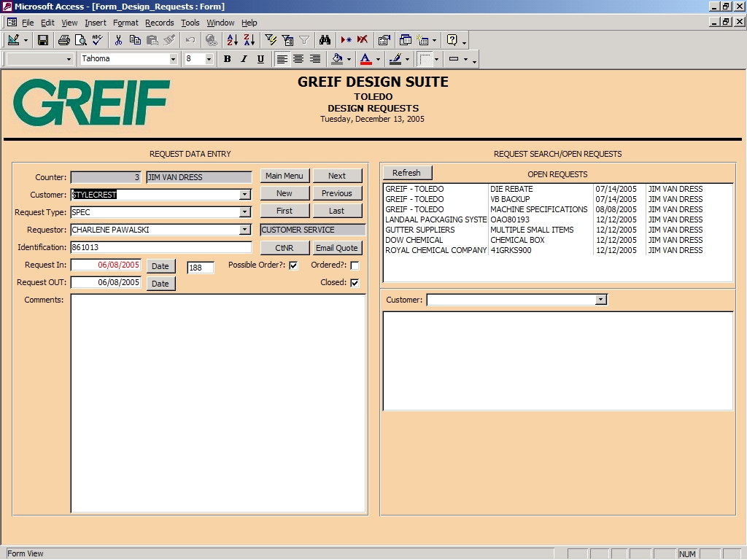This screenshot has width=747, height=560.
Task: Expand the Line/Border Width dropdown
Action: pos(466,59)
